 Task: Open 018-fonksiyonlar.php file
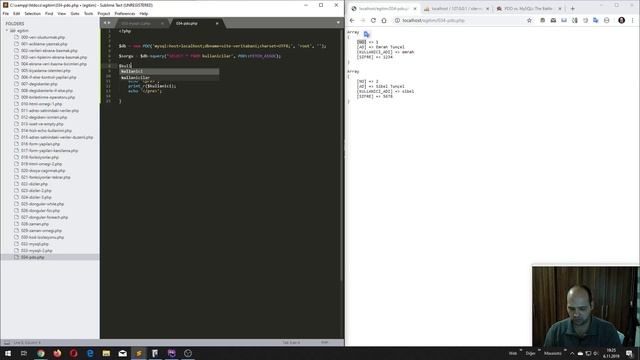(x=40, y=158)
